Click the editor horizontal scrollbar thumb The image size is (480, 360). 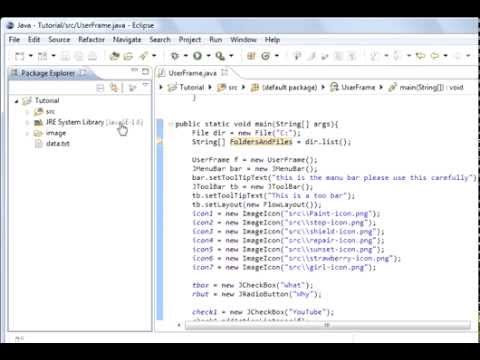pyautogui.click(x=328, y=325)
